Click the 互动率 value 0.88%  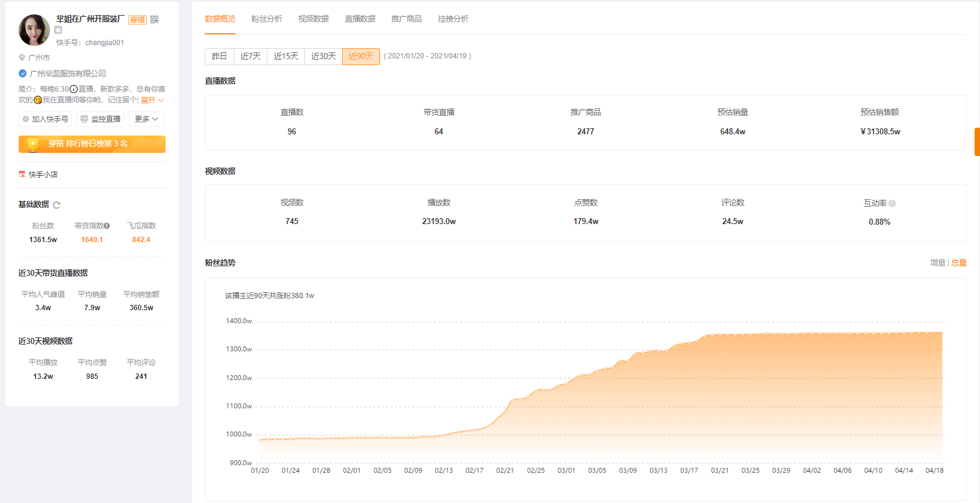pos(879,222)
